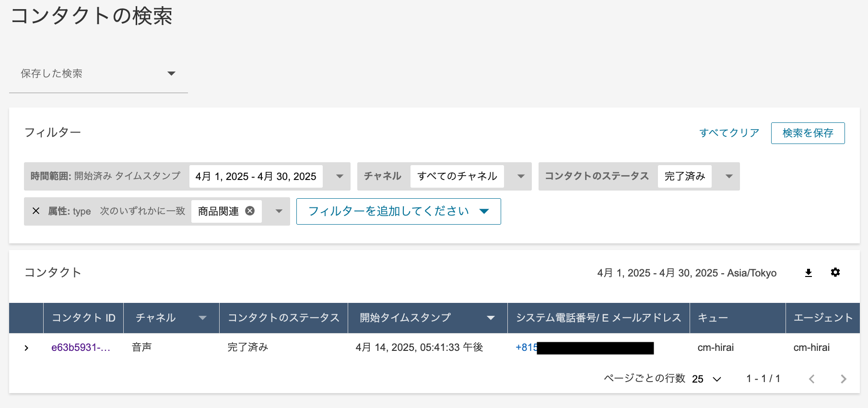Click the コンタクトのステータス column header
The image size is (868, 408).
tap(283, 318)
